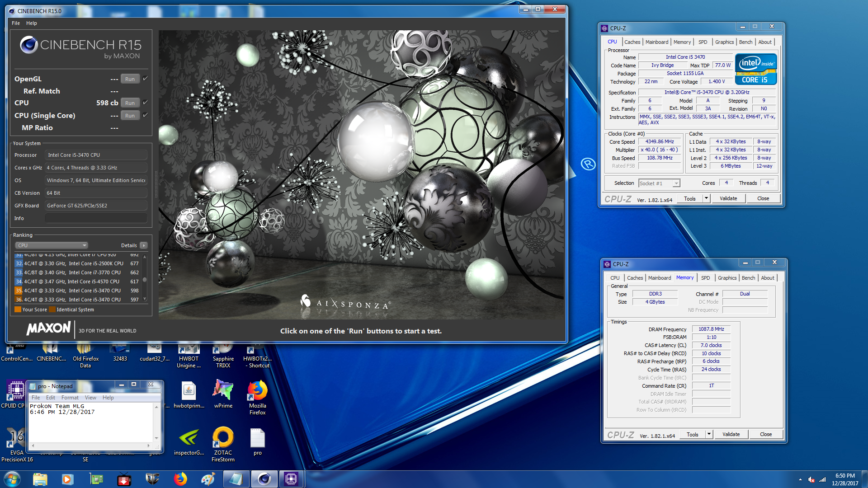
Task: Run the CPU (Single Core) benchmark
Action: [130, 116]
